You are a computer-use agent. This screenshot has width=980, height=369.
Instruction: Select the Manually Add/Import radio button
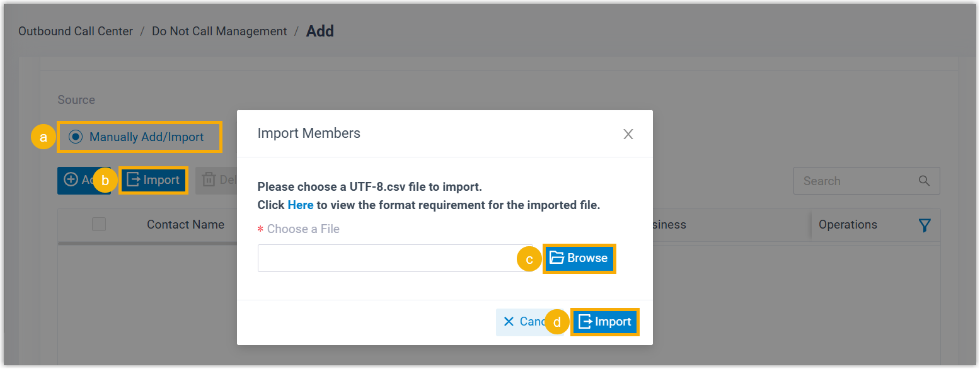click(x=76, y=137)
